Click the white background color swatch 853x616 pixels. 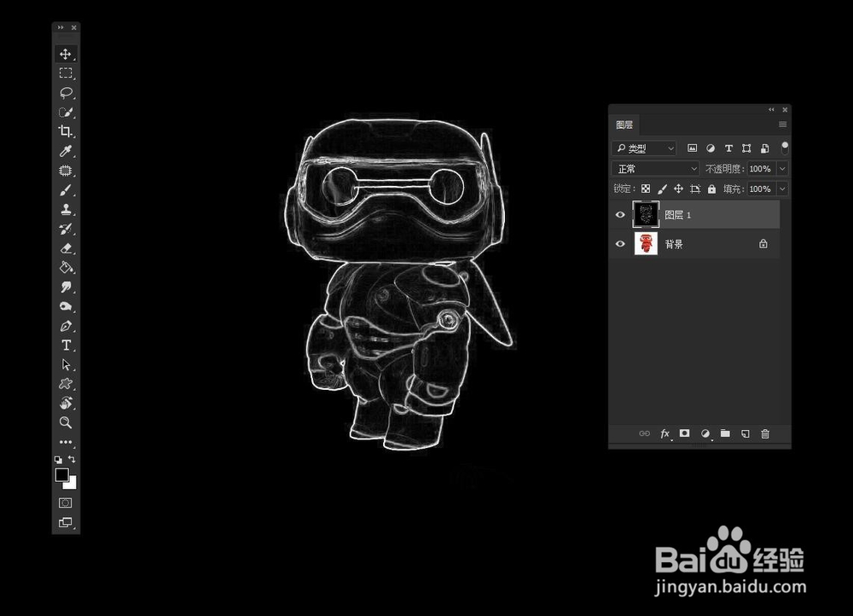[x=72, y=484]
